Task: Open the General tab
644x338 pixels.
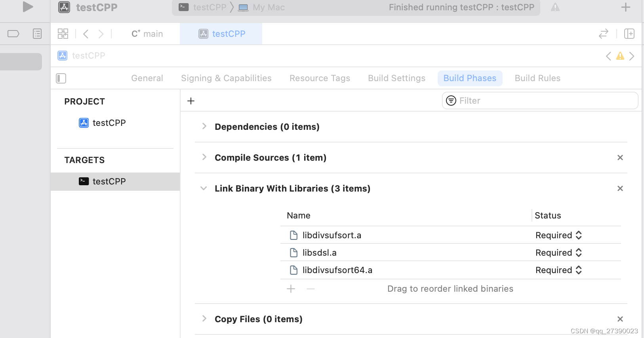Action: coord(147,78)
